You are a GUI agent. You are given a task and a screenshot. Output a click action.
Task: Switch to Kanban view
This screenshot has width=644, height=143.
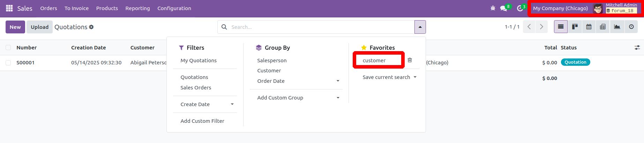click(575, 27)
